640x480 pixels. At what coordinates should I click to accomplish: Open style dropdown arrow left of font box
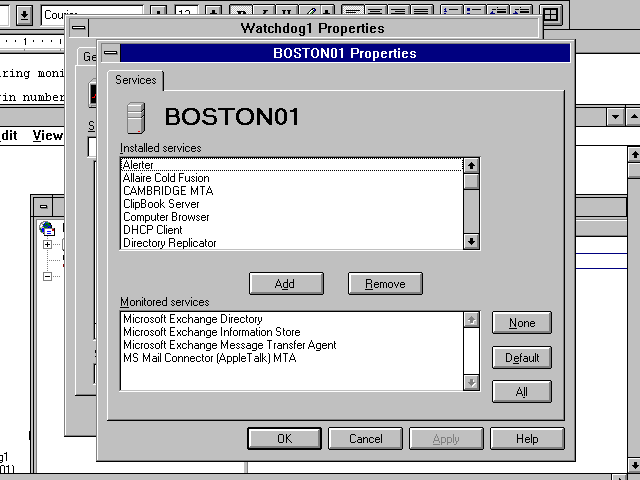(24, 16)
